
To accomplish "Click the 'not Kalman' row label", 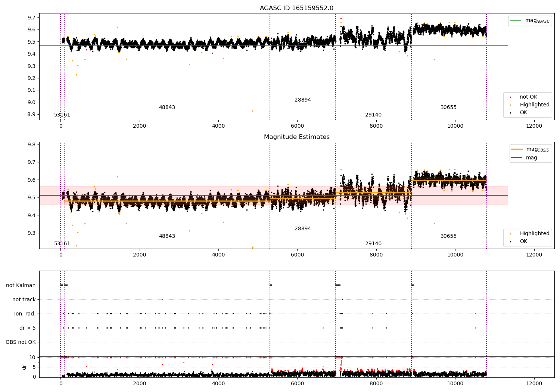I will [21, 286].
